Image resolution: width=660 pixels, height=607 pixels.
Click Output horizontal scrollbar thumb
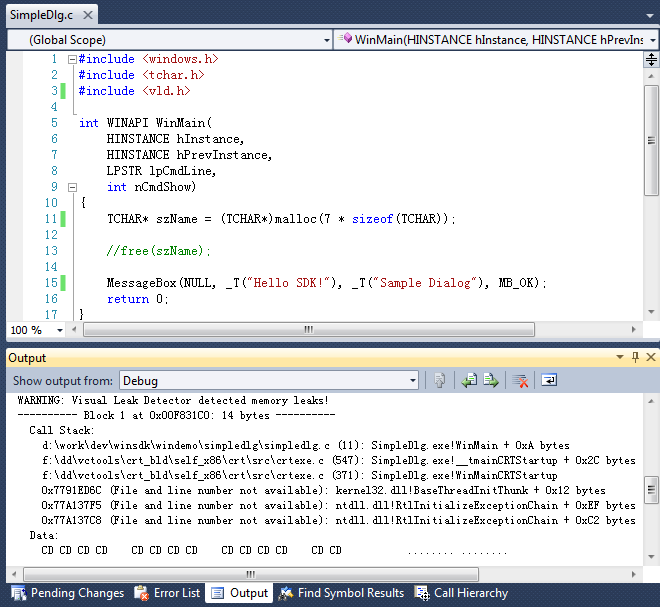point(251,574)
